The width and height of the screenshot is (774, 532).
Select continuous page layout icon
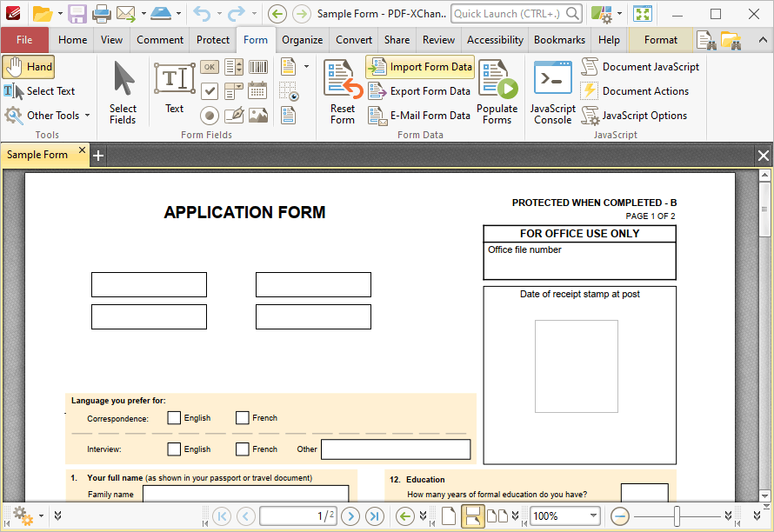(472, 516)
